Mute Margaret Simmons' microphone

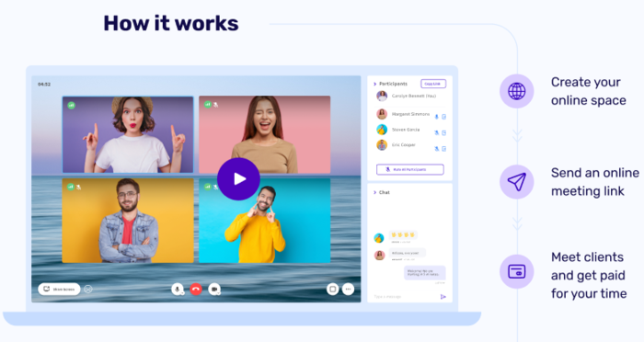tap(437, 117)
